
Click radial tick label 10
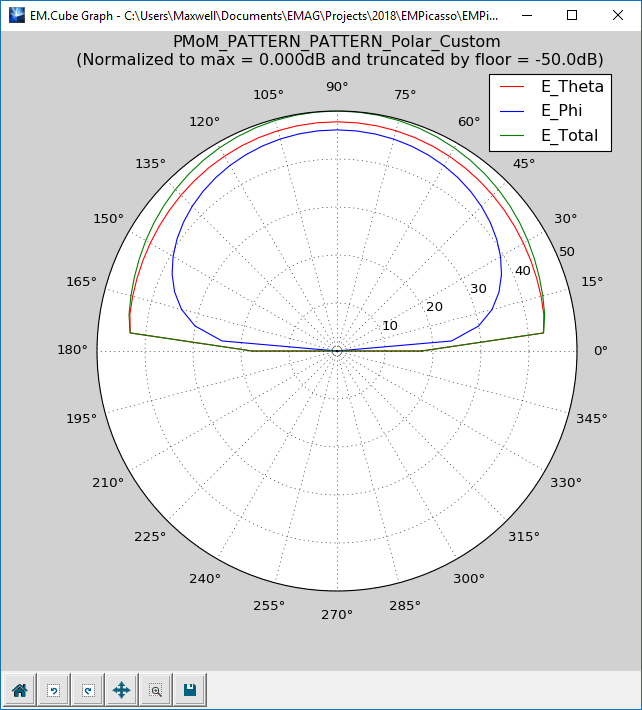point(390,326)
